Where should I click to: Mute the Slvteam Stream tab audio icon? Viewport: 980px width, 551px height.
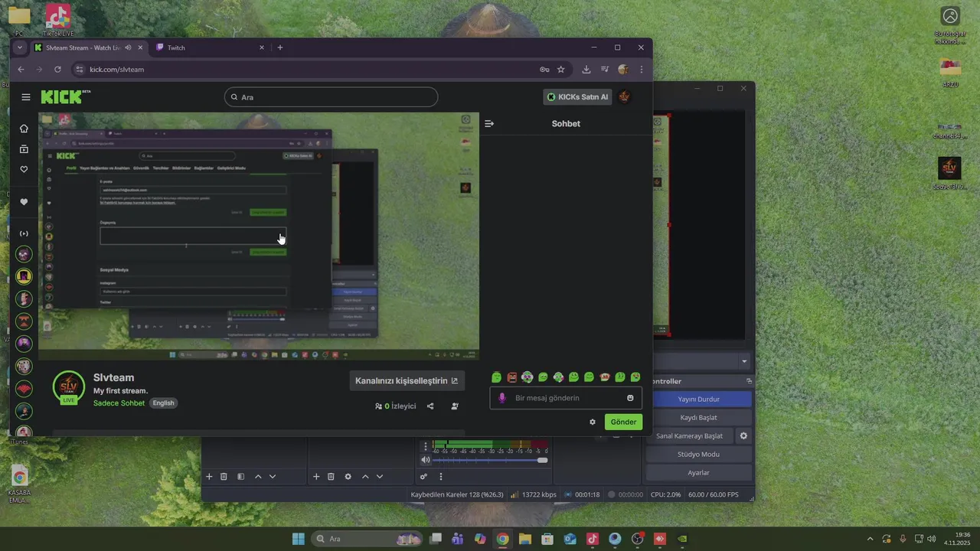coord(128,47)
